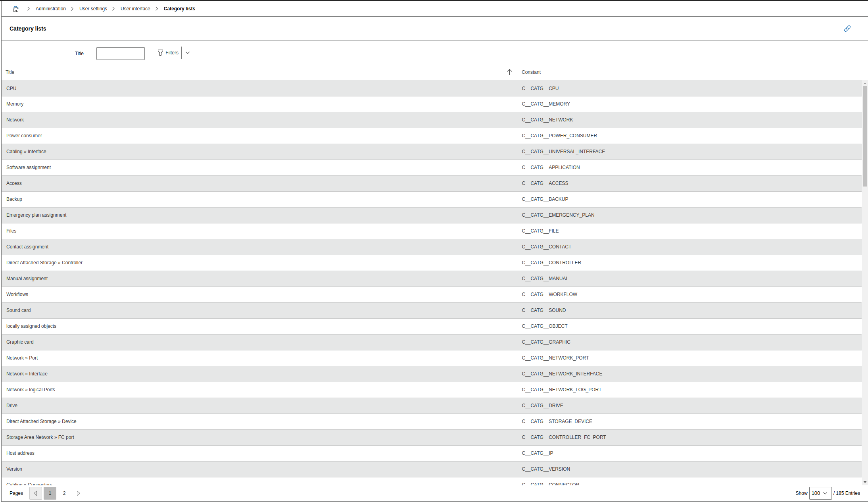Image resolution: width=868 pixels, height=502 pixels.
Task: Select Direct Attached Storage » Device row
Action: [x=432, y=421]
